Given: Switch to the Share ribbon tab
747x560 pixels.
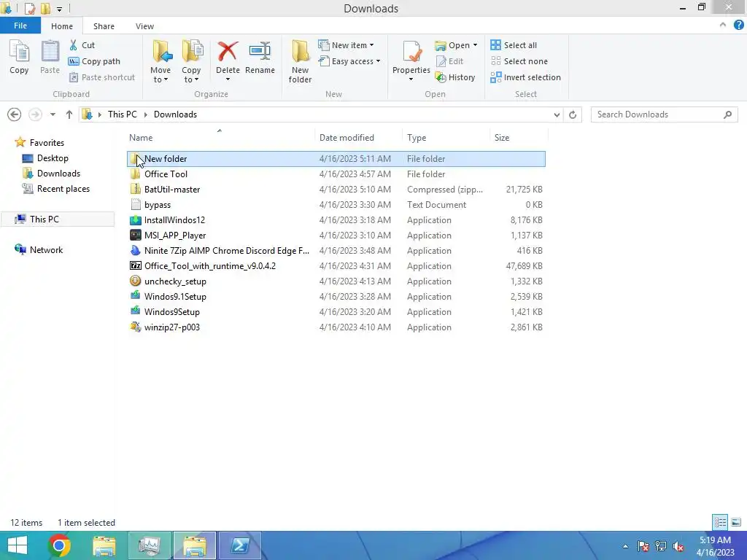Looking at the screenshot, I should pyautogui.click(x=104, y=26).
